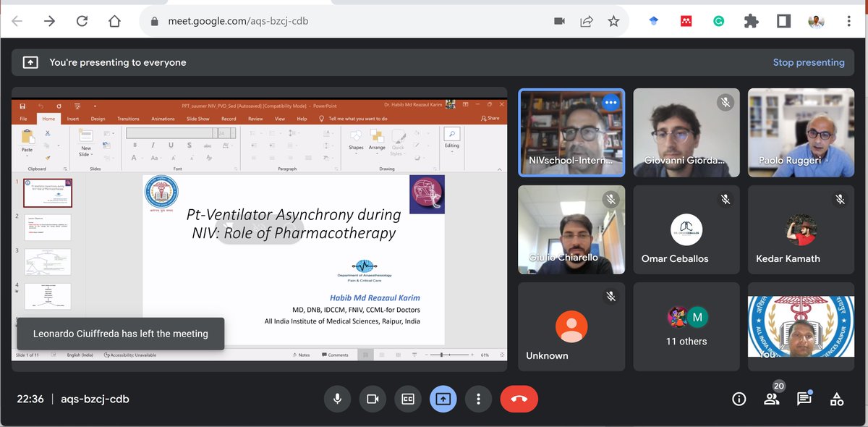Toggle the microphone in Meet controls
Screen dimensions: 868x427
coord(337,399)
